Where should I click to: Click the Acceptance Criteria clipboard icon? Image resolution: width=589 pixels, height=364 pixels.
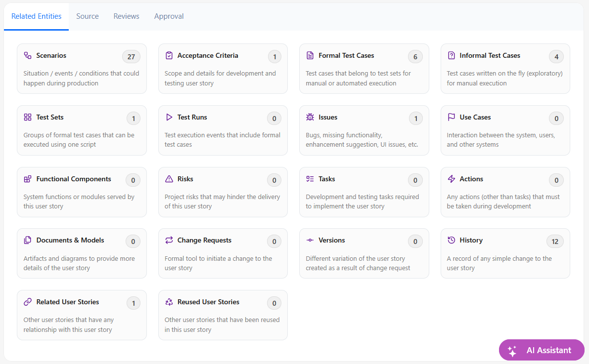click(x=169, y=56)
